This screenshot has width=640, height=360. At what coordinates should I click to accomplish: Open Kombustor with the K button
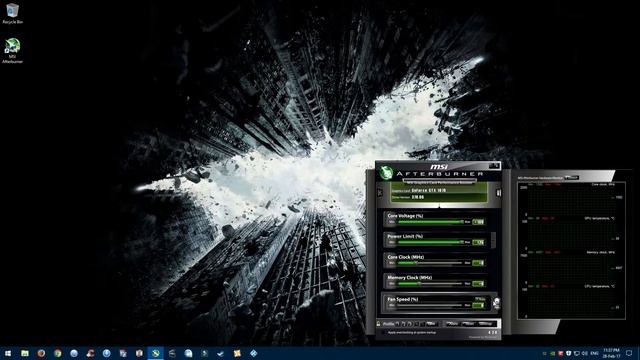click(x=380, y=193)
